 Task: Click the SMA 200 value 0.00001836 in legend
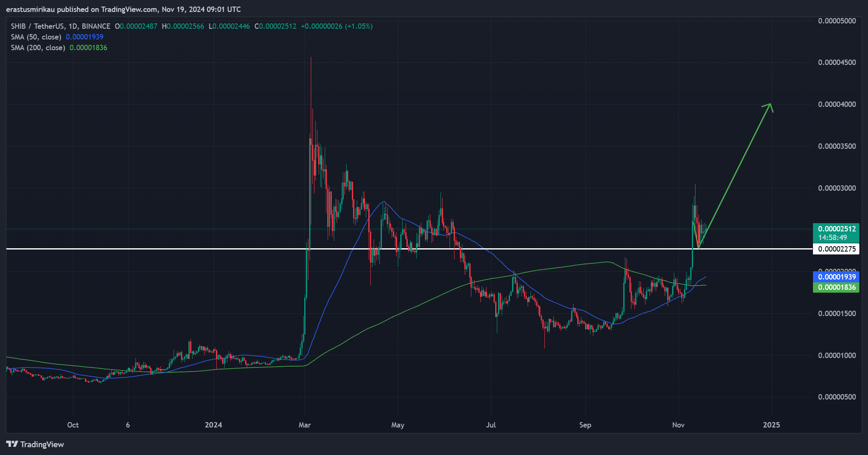[x=88, y=48]
